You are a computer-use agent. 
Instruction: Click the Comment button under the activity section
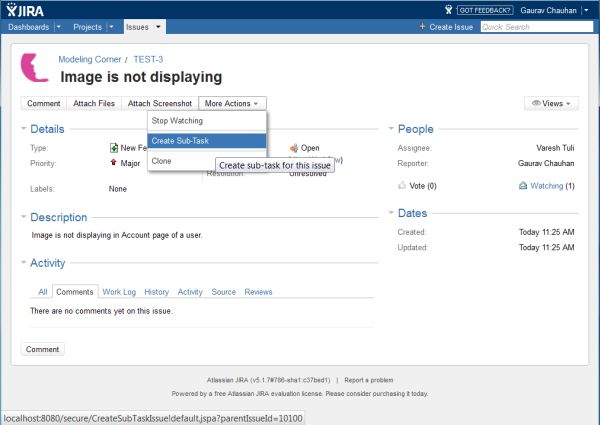pos(42,349)
